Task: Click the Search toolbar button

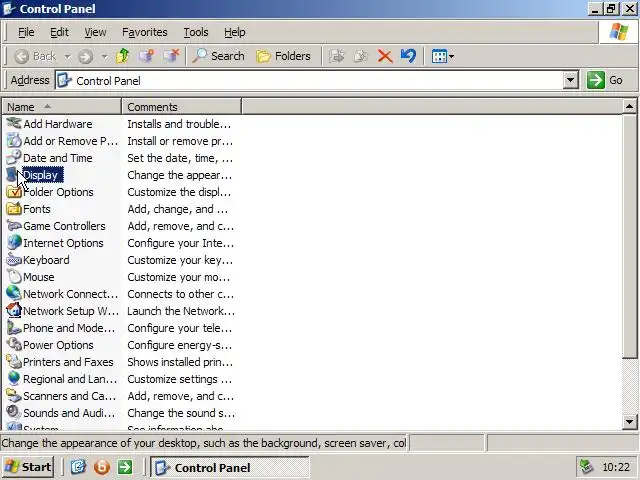Action: click(x=218, y=56)
